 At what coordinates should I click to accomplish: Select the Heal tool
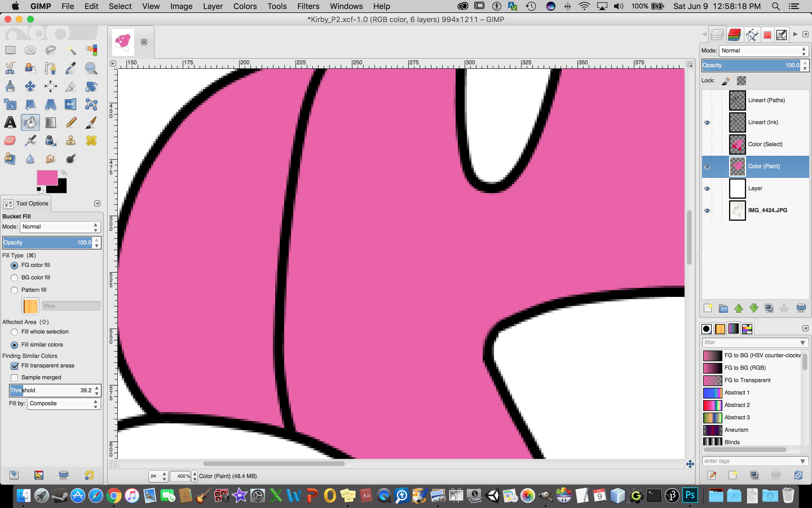click(x=91, y=141)
